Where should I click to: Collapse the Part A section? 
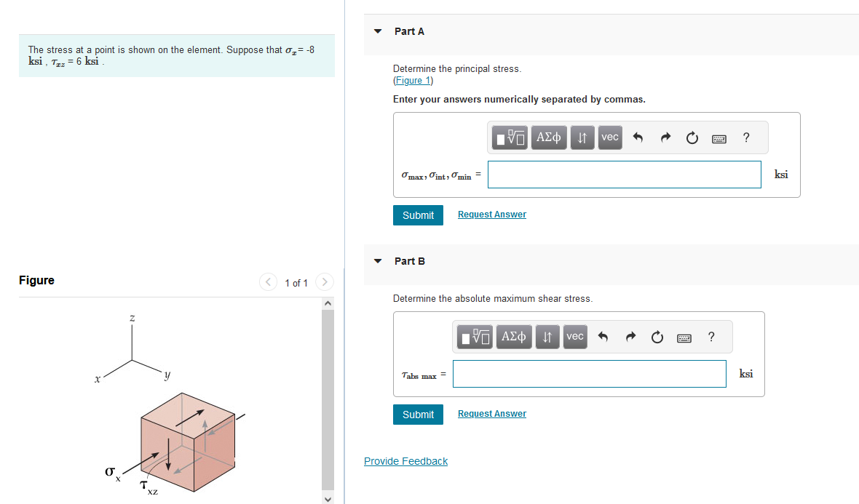coord(377,31)
